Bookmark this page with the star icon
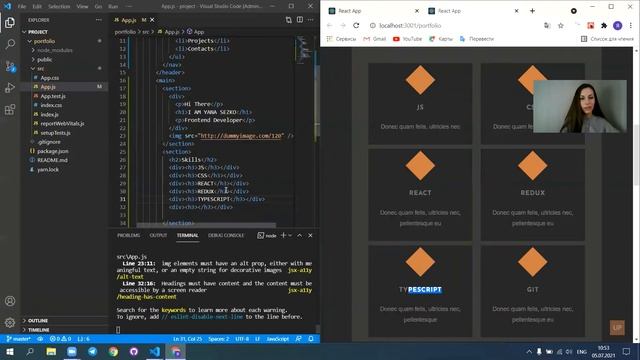 click(561, 25)
